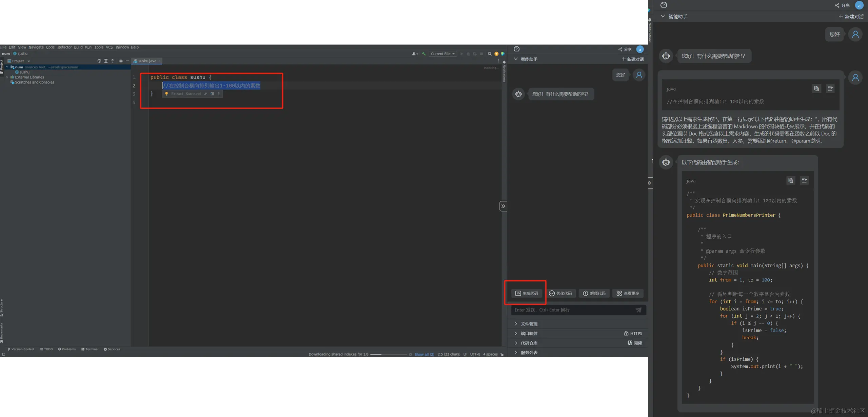The height and width of the screenshot is (417, 868).
Task: Open the TODO tool window
Action: tap(46, 349)
